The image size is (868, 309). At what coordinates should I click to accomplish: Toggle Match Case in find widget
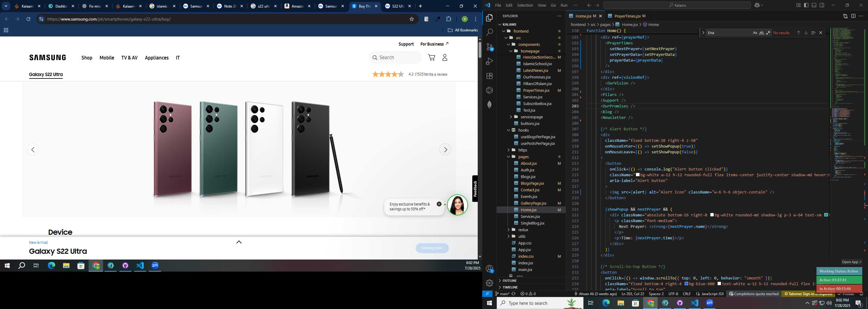tap(755, 33)
